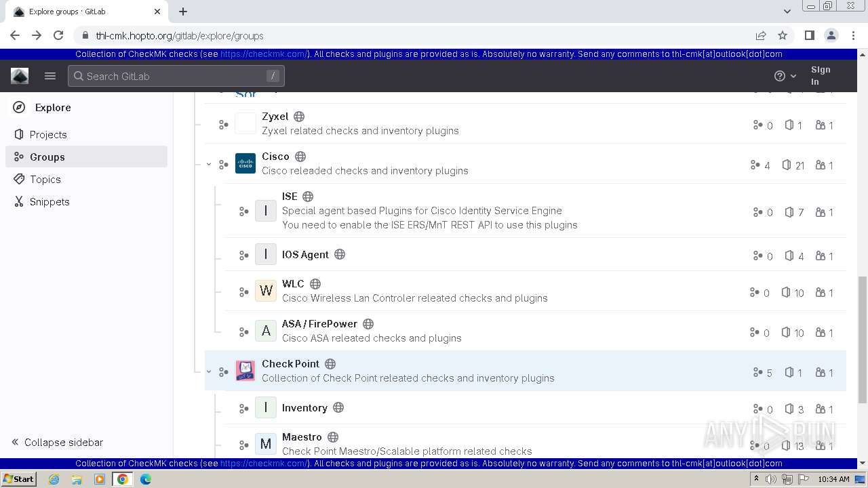Open the ISE subgroup

(x=290, y=197)
